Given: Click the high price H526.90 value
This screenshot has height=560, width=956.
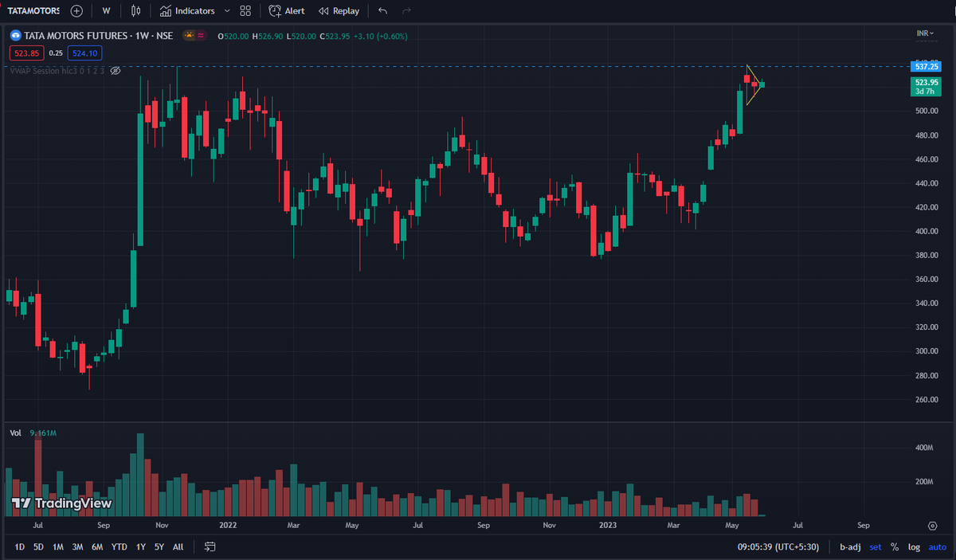Looking at the screenshot, I should click(268, 35).
